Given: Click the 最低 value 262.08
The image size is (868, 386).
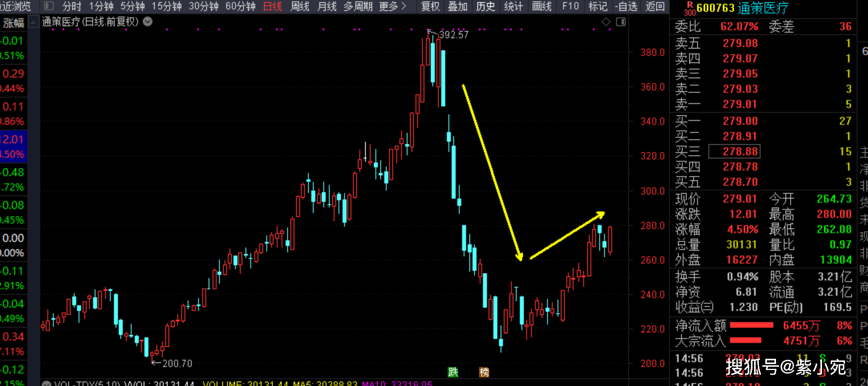Looking at the screenshot, I should [x=834, y=229].
